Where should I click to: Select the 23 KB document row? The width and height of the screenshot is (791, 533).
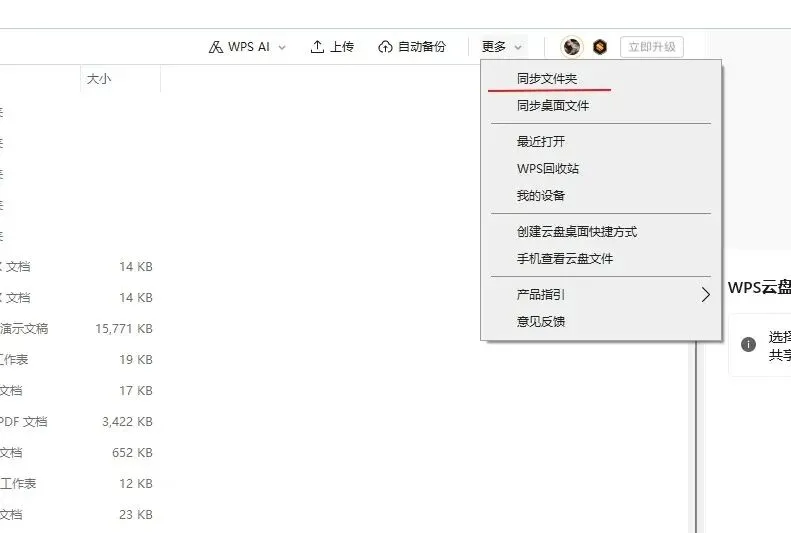click(78, 514)
